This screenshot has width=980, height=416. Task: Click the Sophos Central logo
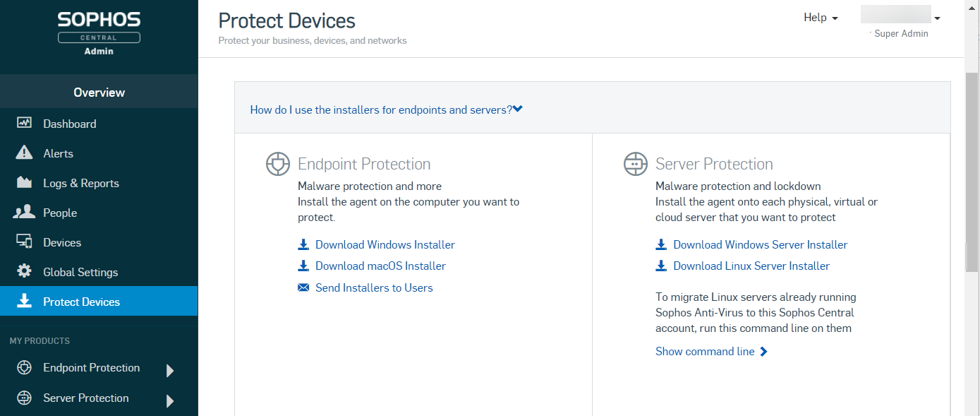click(99, 32)
